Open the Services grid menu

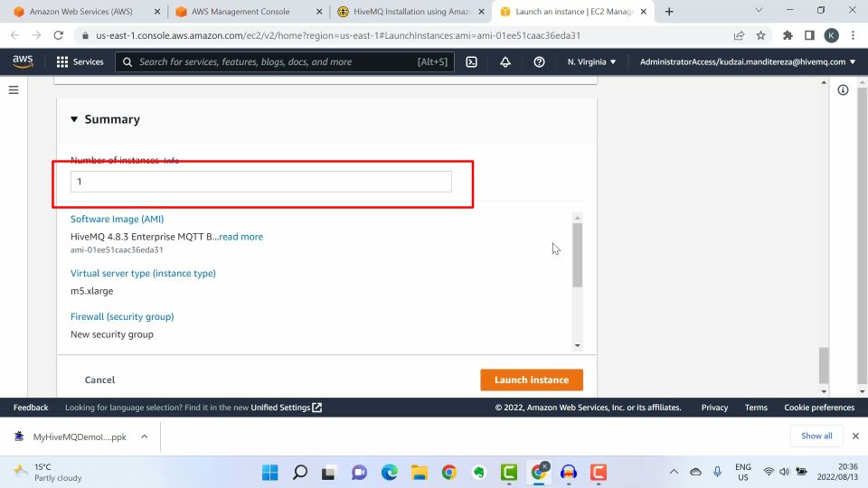(x=80, y=62)
